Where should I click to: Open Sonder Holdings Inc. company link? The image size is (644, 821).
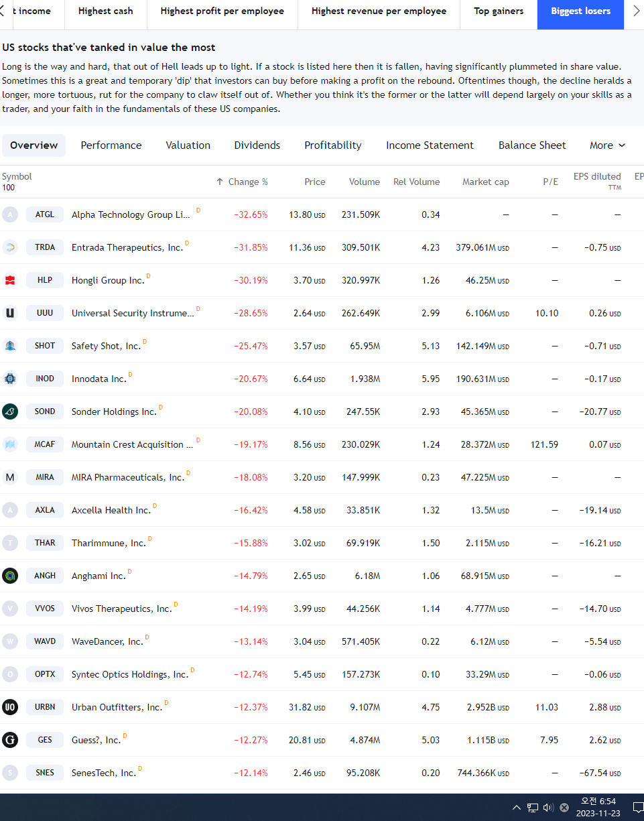(114, 412)
